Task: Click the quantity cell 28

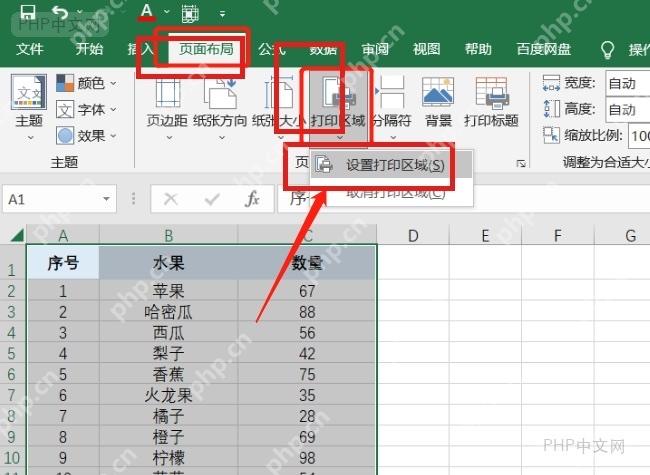Action: pyautogui.click(x=307, y=416)
